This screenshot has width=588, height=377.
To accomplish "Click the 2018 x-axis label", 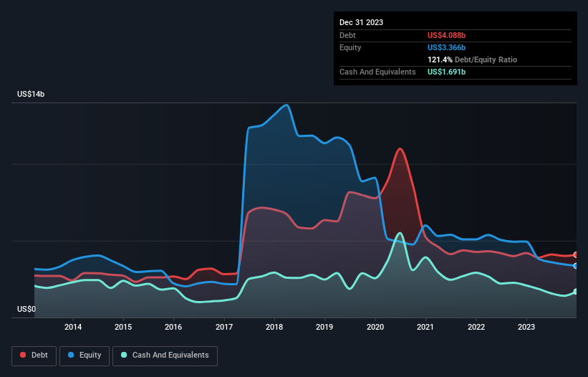I will 274,327.
